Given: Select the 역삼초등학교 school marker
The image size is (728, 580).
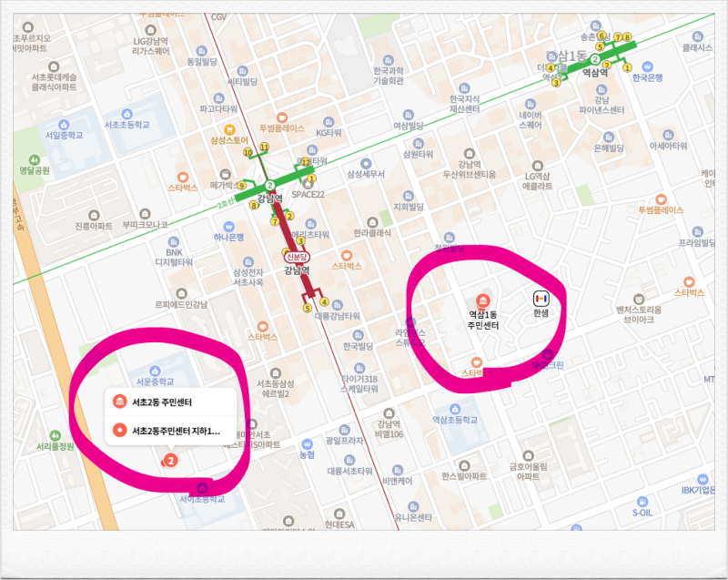Looking at the screenshot, I should [455, 409].
